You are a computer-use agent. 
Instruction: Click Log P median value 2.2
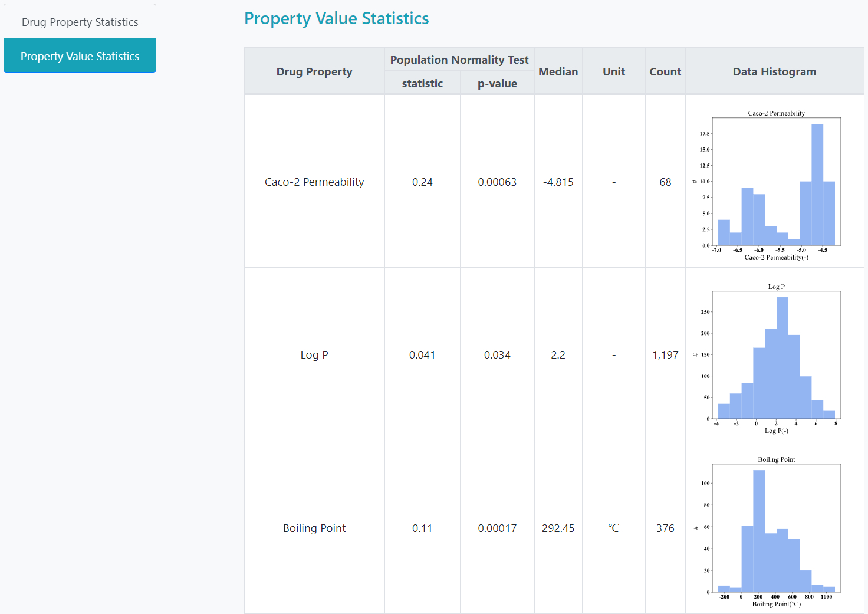point(558,354)
